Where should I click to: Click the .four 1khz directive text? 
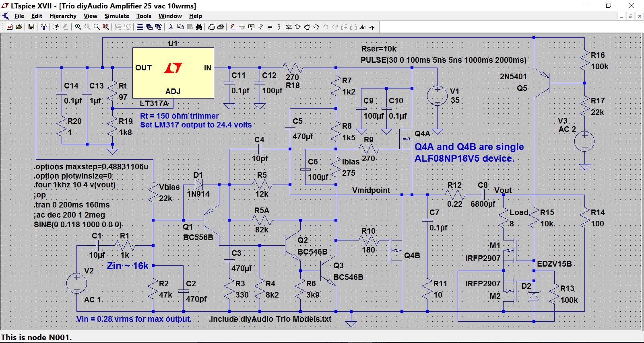pyautogui.click(x=75, y=185)
